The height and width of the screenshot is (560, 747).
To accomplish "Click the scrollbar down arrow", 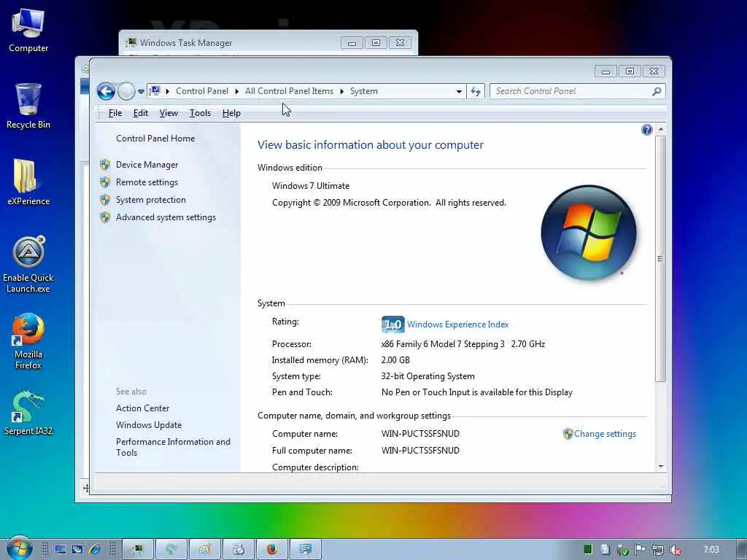I will click(660, 466).
